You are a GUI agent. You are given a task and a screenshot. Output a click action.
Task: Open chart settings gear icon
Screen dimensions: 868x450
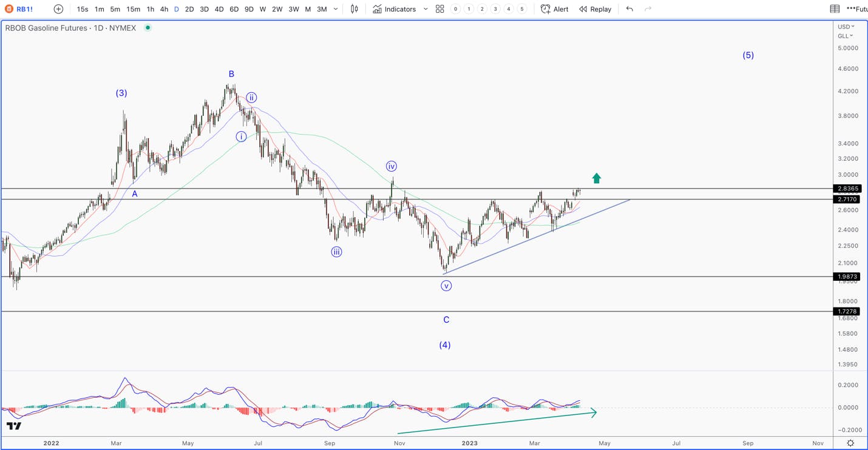point(850,443)
